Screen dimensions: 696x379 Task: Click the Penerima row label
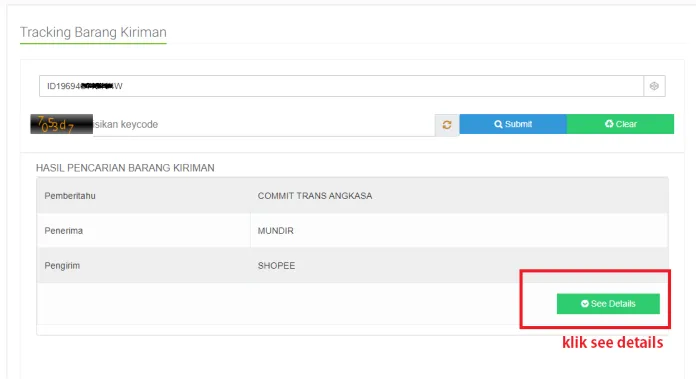click(63, 231)
